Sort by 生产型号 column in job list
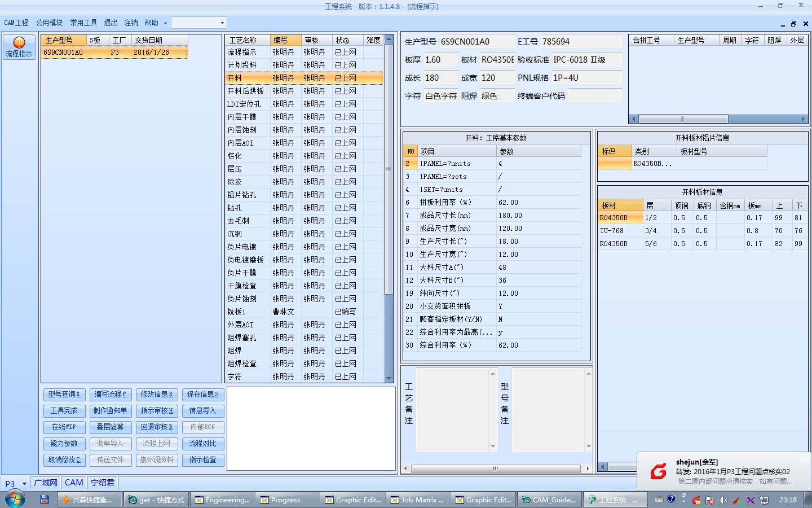 (64, 40)
